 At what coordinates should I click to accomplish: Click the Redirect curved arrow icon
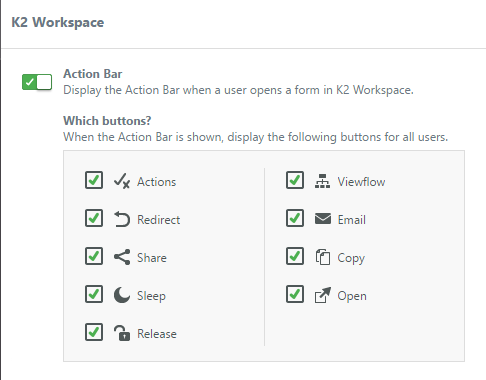point(122,219)
